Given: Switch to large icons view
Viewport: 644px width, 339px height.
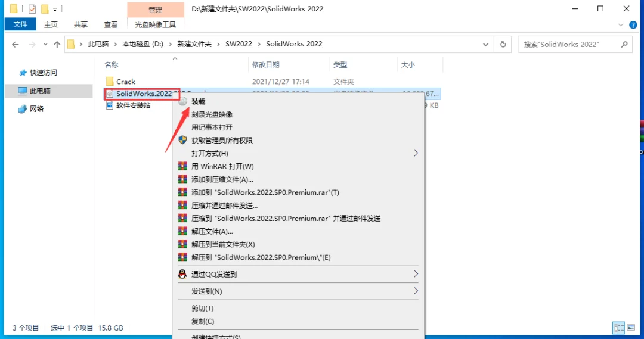Looking at the screenshot, I should 631,328.
